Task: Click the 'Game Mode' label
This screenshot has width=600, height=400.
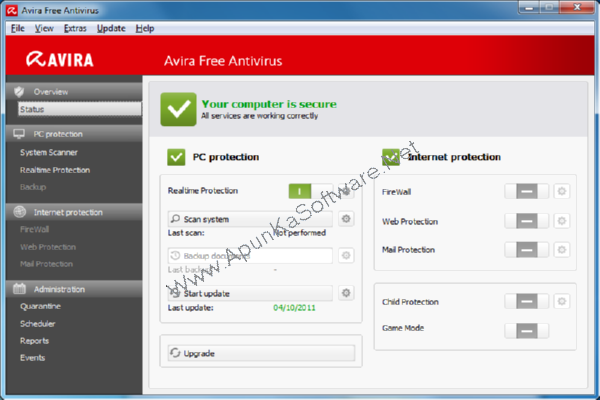Action: point(403,328)
